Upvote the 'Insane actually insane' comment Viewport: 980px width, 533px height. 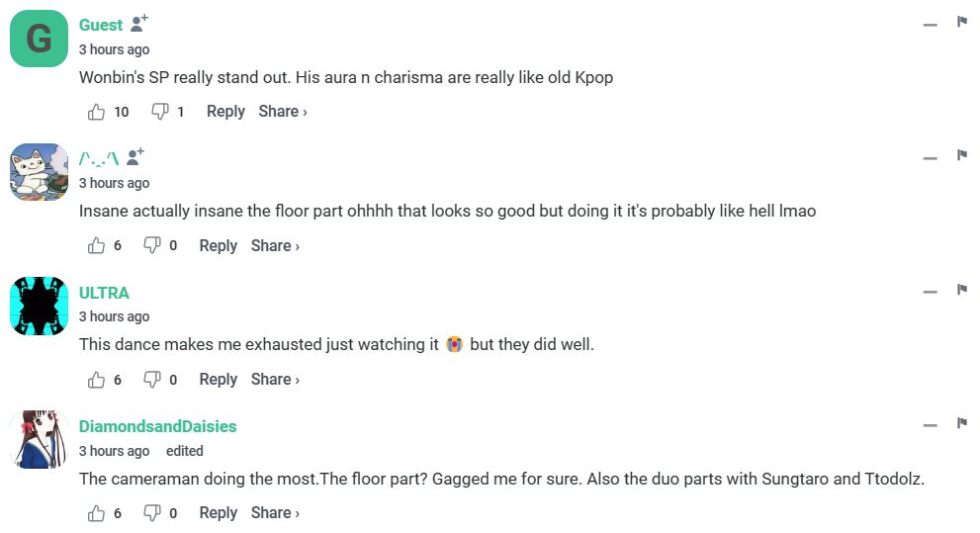click(x=97, y=246)
